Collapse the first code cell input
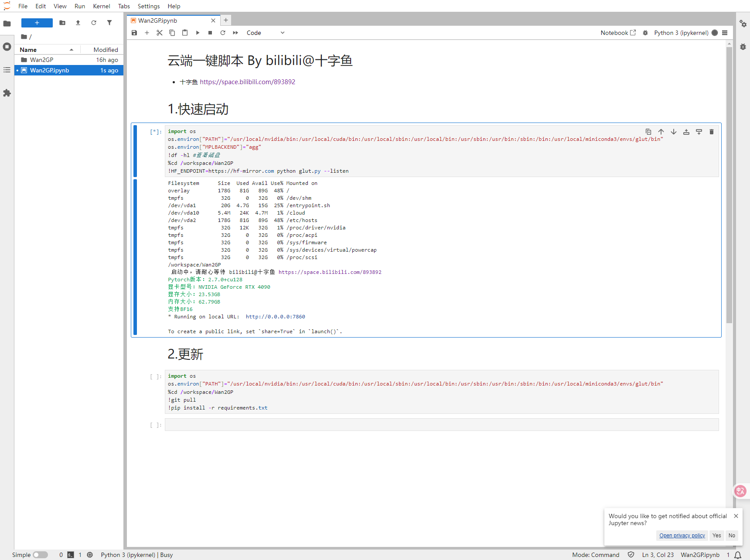This screenshot has height=560, width=750. coord(135,150)
